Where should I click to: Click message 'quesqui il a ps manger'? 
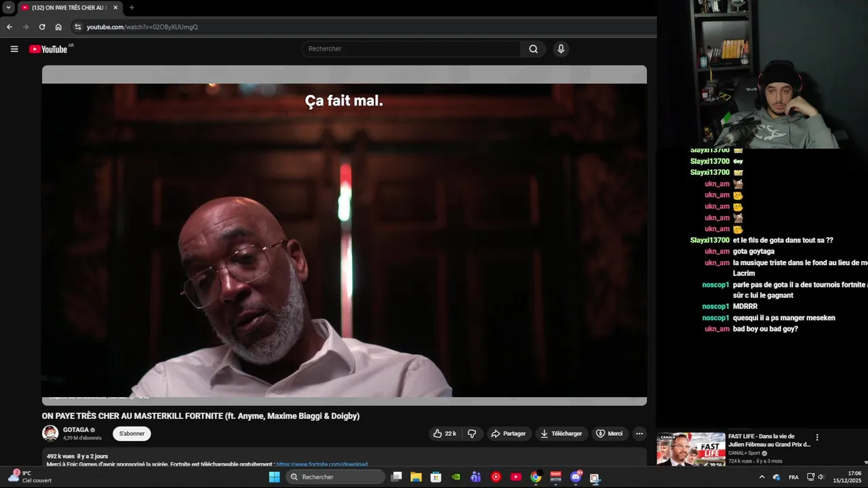click(784, 318)
